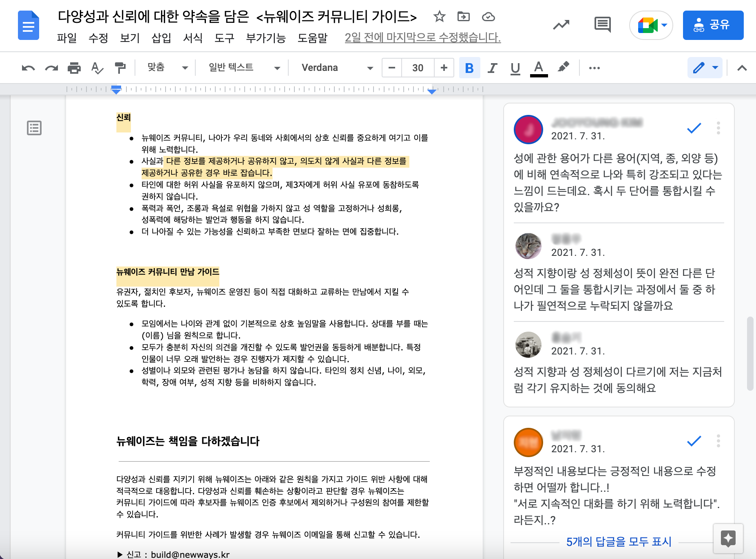Screen dimensions: 756x559
Task: Click the first commenter's pink avatar
Action: pos(528,130)
